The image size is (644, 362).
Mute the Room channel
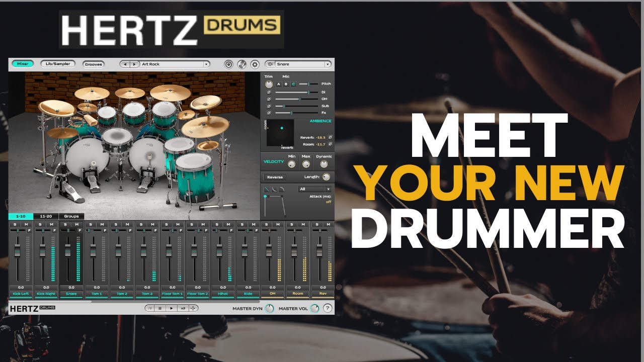(x=303, y=224)
